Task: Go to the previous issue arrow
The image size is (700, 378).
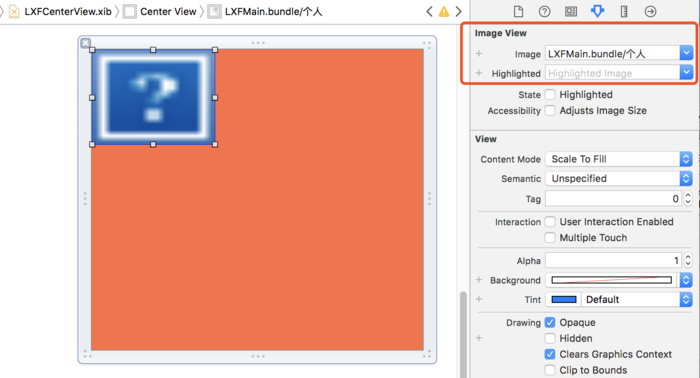Action: (429, 12)
